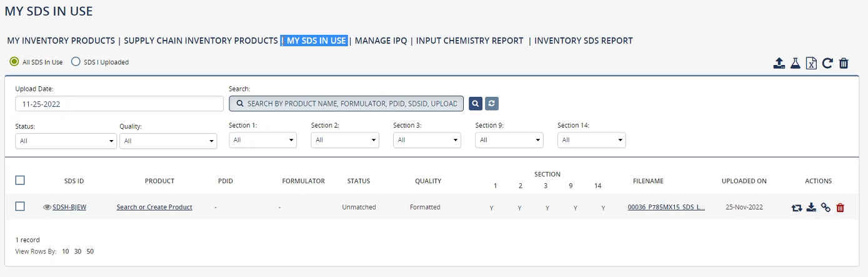This screenshot has width=868, height=277.
Task: Select the My SDS In Use tab
Action: click(316, 41)
